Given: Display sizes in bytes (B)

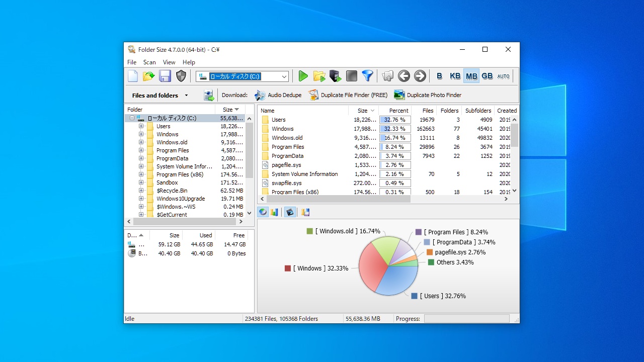Looking at the screenshot, I should tap(439, 76).
